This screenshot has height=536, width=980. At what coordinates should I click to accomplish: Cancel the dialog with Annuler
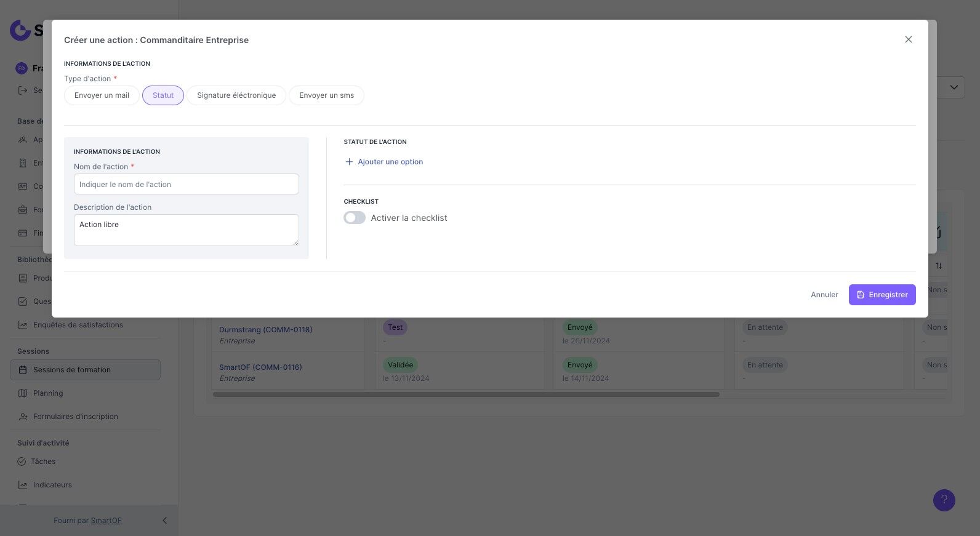tap(824, 295)
